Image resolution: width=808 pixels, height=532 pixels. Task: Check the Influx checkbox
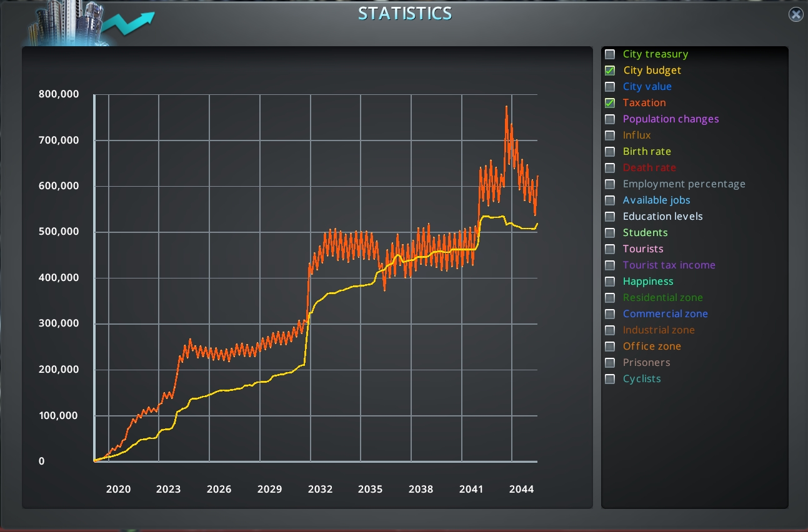(x=610, y=135)
